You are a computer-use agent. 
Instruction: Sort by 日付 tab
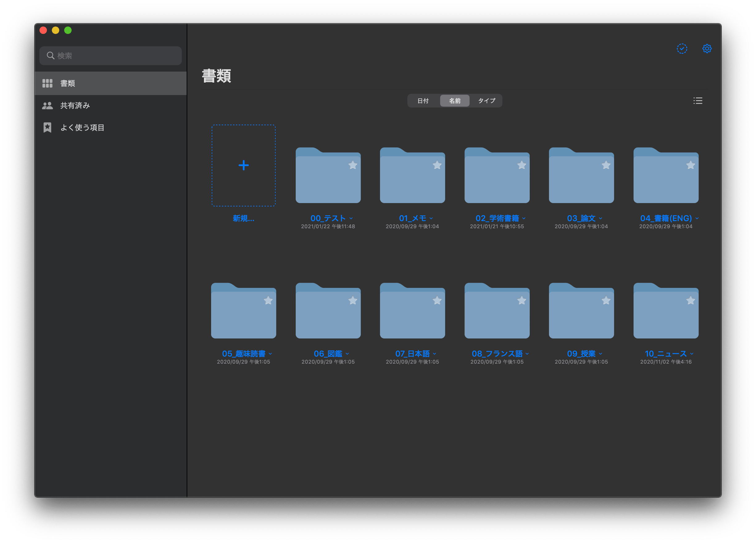point(423,101)
